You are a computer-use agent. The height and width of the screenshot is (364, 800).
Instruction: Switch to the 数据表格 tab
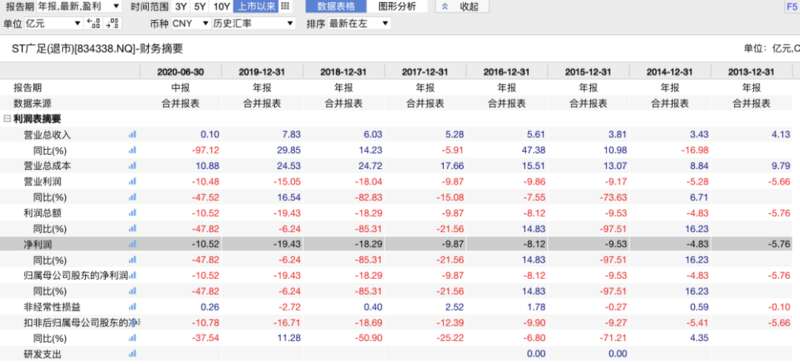pos(336,6)
